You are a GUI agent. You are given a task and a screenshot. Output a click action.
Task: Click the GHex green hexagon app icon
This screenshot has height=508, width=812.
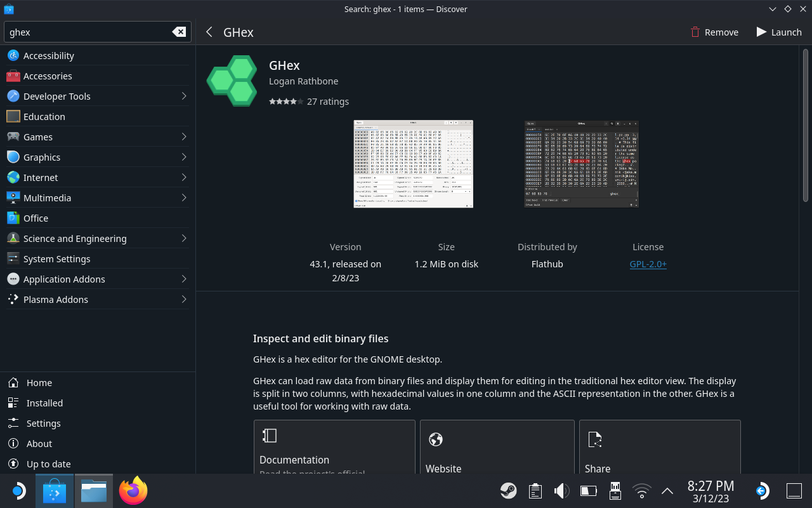pyautogui.click(x=232, y=81)
